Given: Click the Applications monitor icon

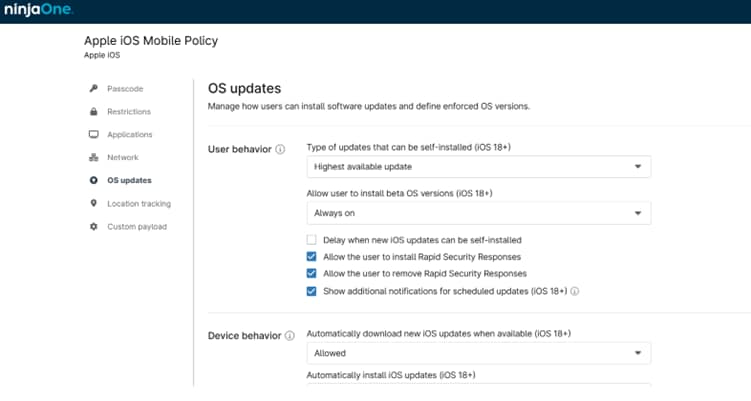Looking at the screenshot, I should coord(93,135).
